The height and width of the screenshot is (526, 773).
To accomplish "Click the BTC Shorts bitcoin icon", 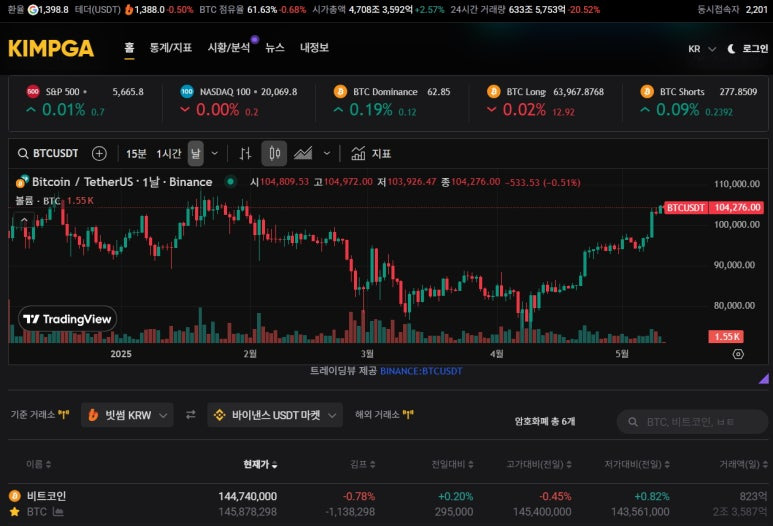I will click(x=647, y=91).
